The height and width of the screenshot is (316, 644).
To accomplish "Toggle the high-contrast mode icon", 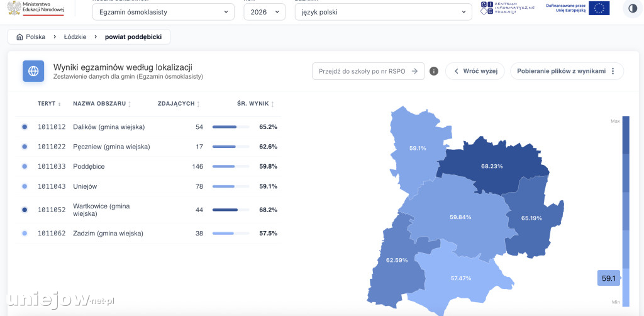I will (x=633, y=9).
